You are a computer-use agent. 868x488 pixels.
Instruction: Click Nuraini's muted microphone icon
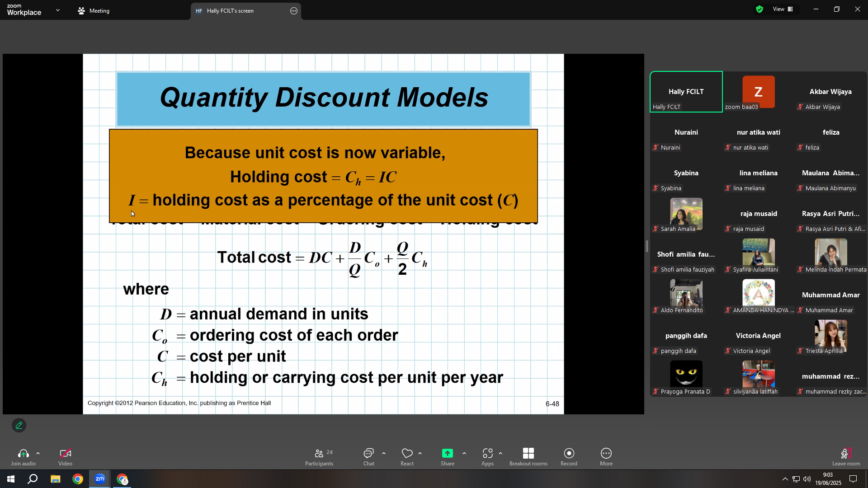click(656, 148)
